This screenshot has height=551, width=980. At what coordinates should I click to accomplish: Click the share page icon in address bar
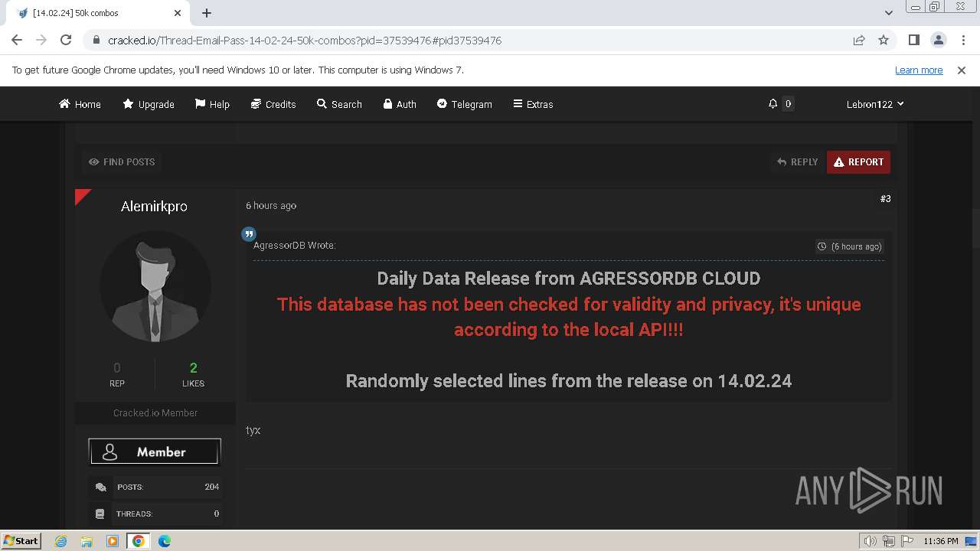[859, 40]
